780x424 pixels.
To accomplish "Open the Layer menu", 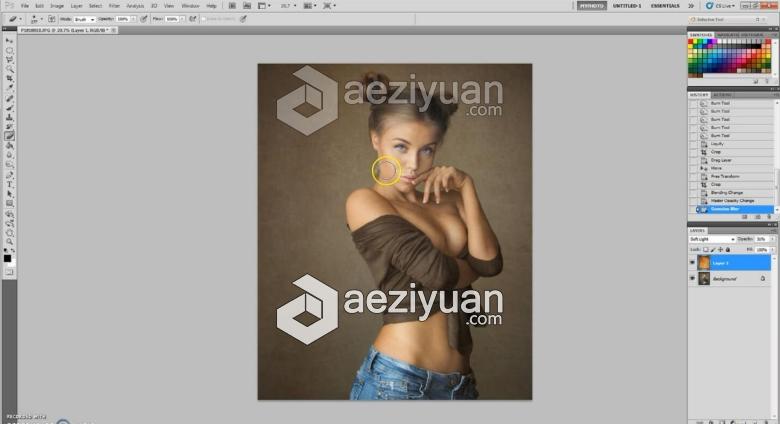I will point(76,6).
